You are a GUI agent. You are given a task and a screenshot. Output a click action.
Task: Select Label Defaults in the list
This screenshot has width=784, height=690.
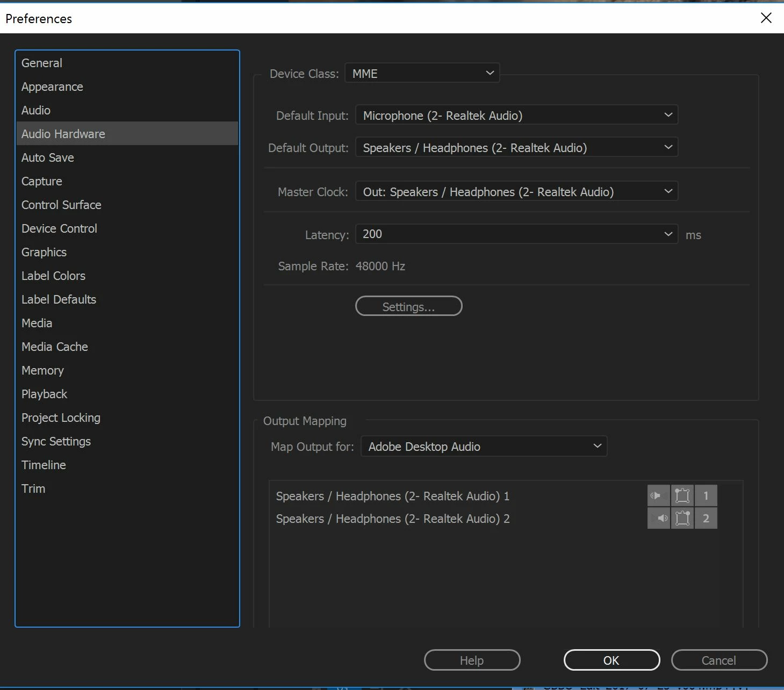(127, 299)
